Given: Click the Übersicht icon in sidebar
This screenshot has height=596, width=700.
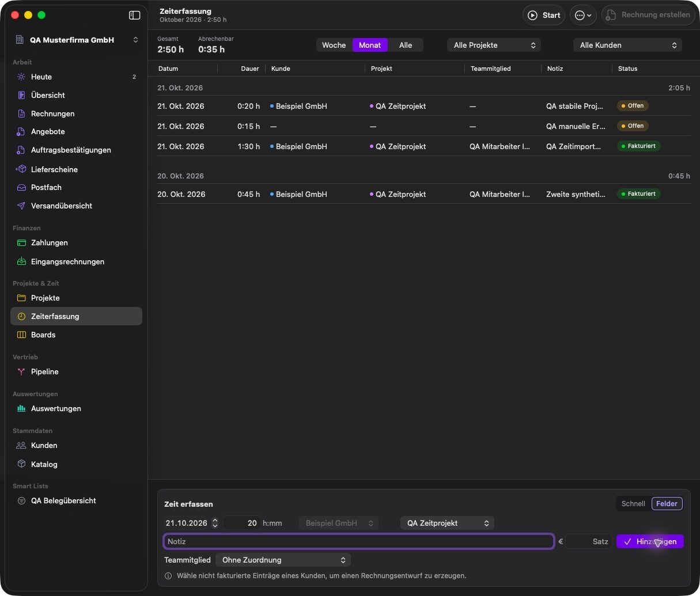Looking at the screenshot, I should click(x=21, y=95).
